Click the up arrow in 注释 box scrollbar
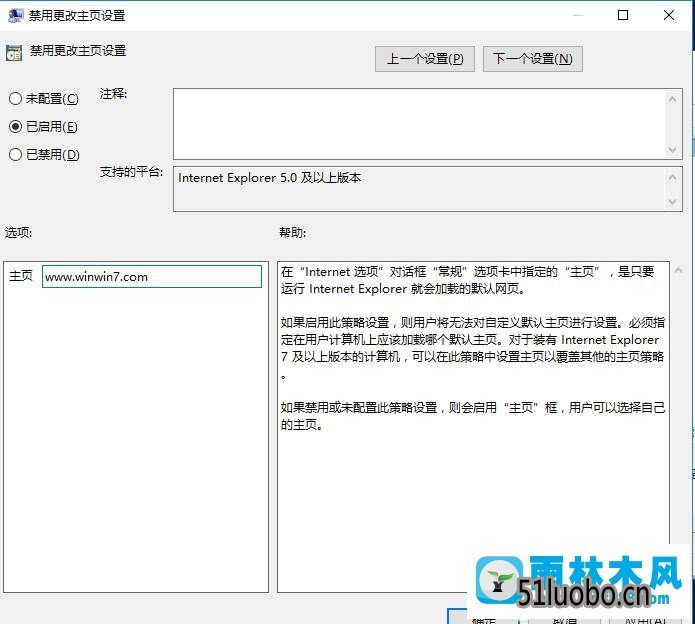 tap(673, 98)
